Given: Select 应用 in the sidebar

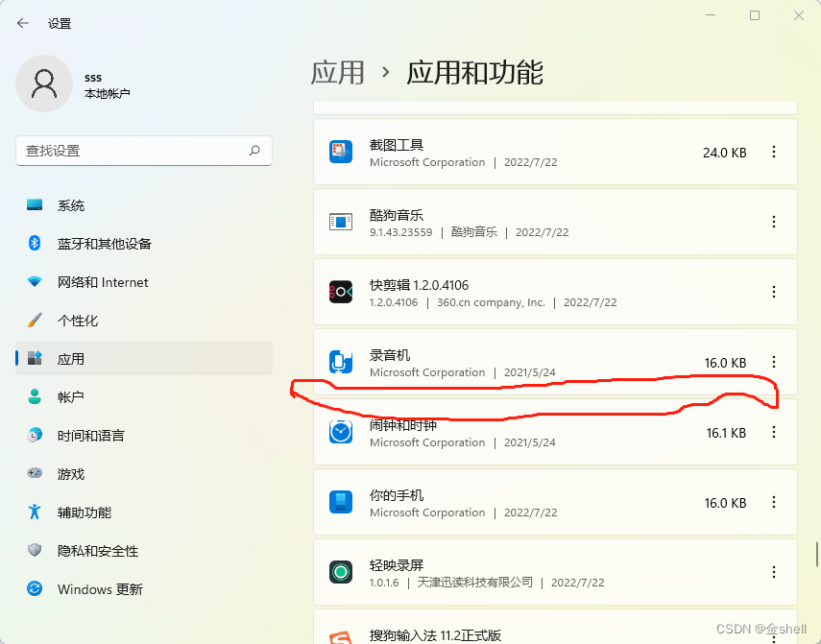Looking at the screenshot, I should [x=144, y=358].
